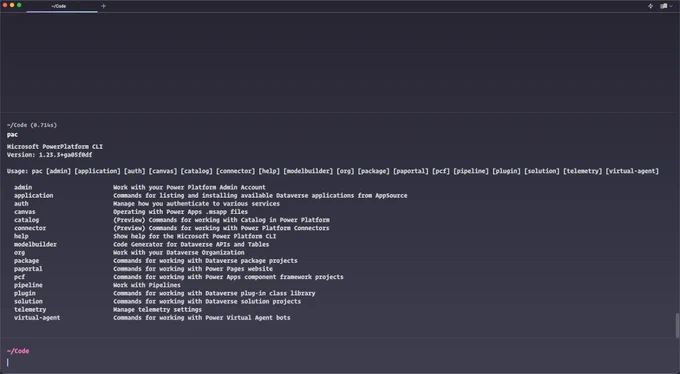Click the '~/Code (0.714s)' block header
680x374 pixels.
(32, 125)
